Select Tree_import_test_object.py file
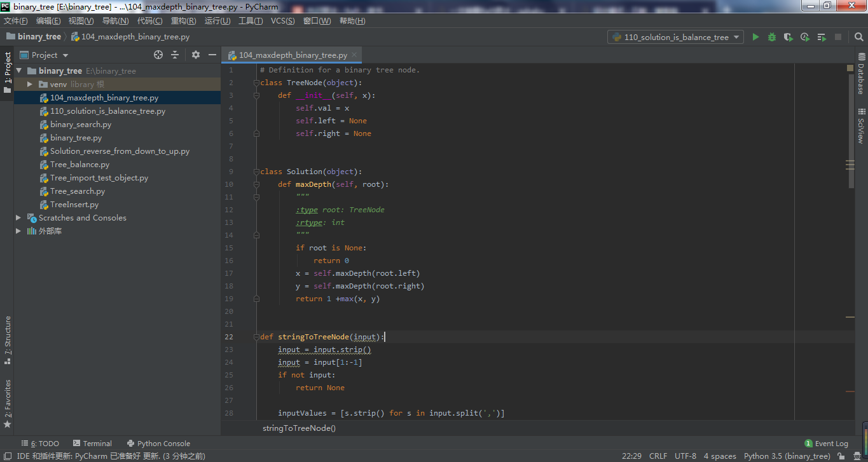 (x=99, y=178)
